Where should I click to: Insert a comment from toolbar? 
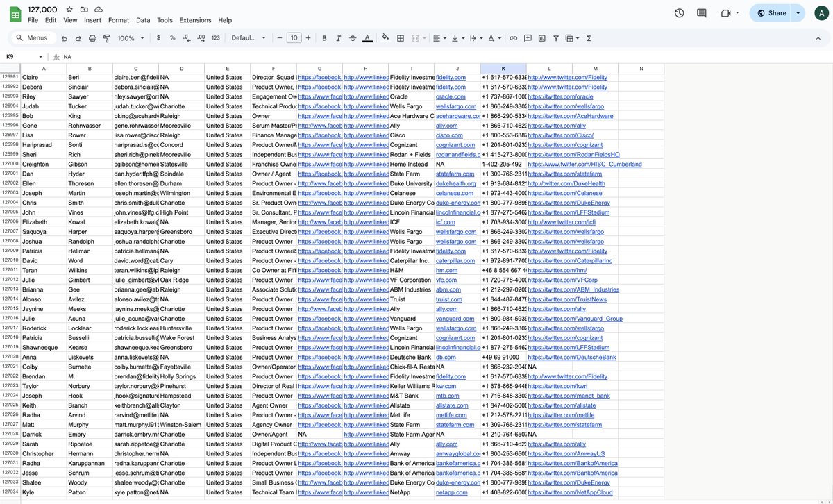pos(528,38)
